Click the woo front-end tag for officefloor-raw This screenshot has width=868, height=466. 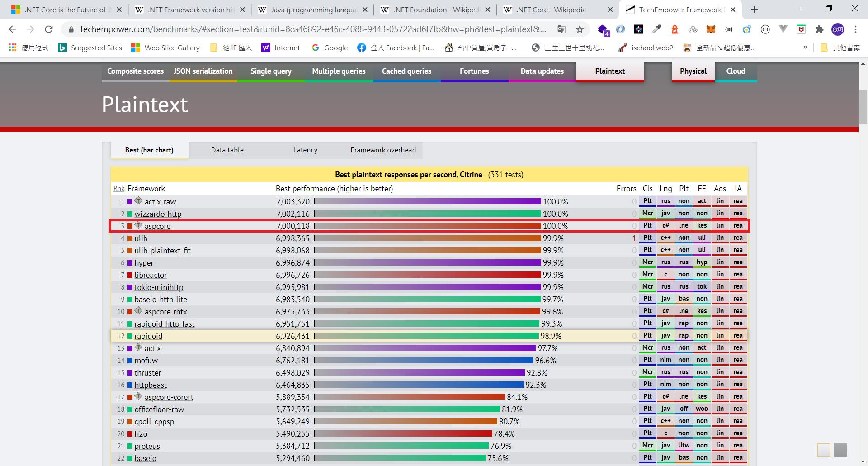(702, 409)
